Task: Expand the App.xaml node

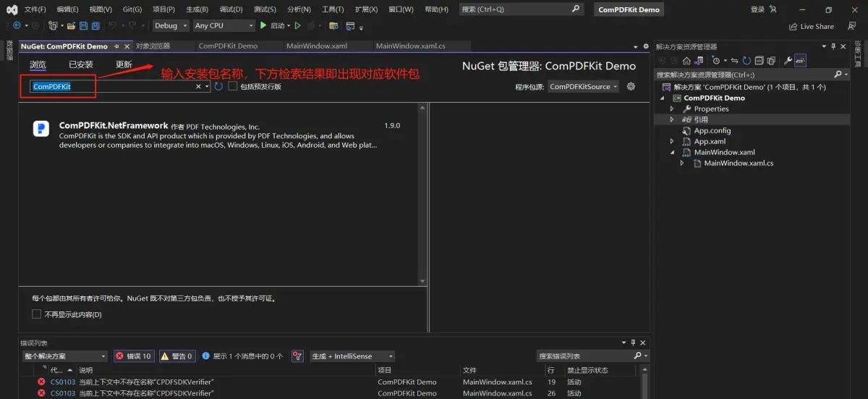Action: click(x=672, y=141)
